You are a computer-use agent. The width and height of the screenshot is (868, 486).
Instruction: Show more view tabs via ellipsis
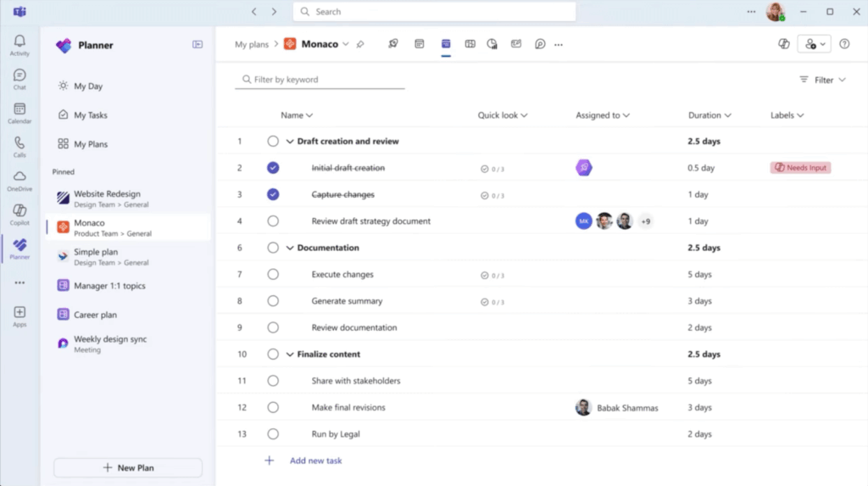tap(559, 44)
